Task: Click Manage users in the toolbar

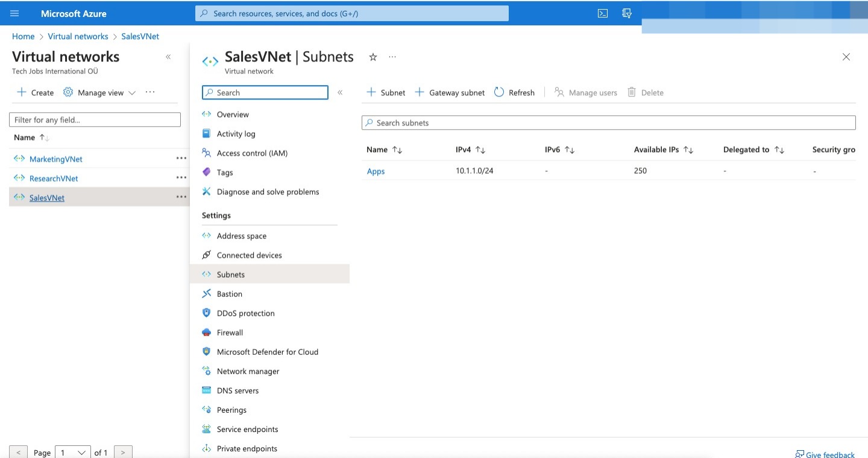Action: point(586,92)
